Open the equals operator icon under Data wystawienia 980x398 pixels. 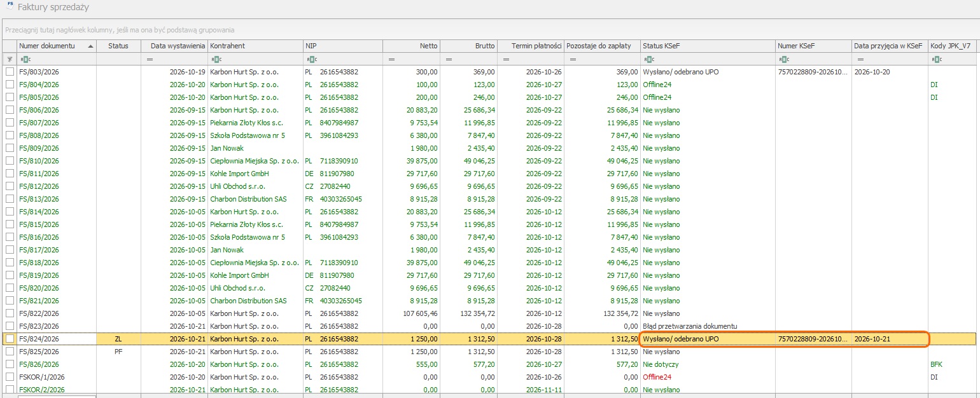[150, 59]
